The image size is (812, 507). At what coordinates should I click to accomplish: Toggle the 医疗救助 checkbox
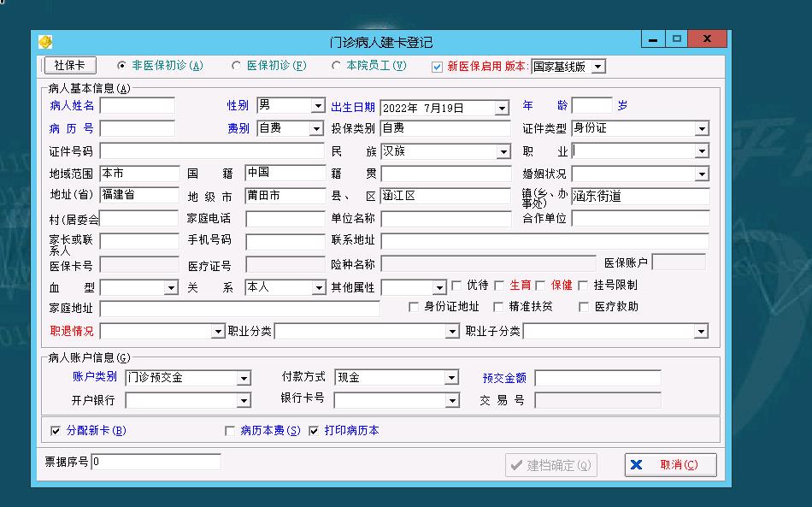pos(584,307)
